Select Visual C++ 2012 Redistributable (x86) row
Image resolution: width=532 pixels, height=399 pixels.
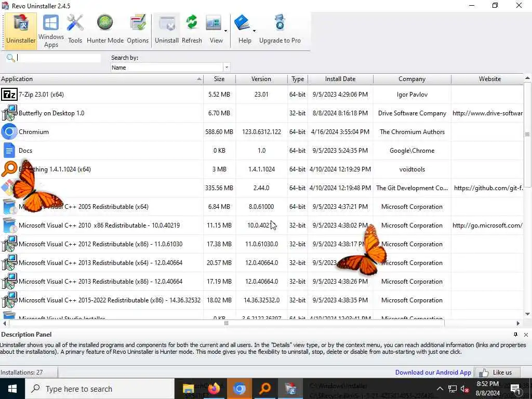pos(261,244)
